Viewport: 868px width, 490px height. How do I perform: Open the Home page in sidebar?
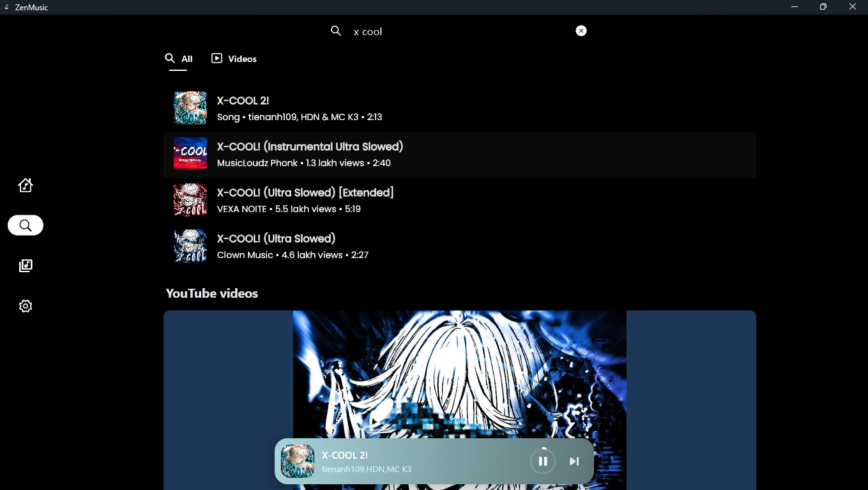coord(26,185)
